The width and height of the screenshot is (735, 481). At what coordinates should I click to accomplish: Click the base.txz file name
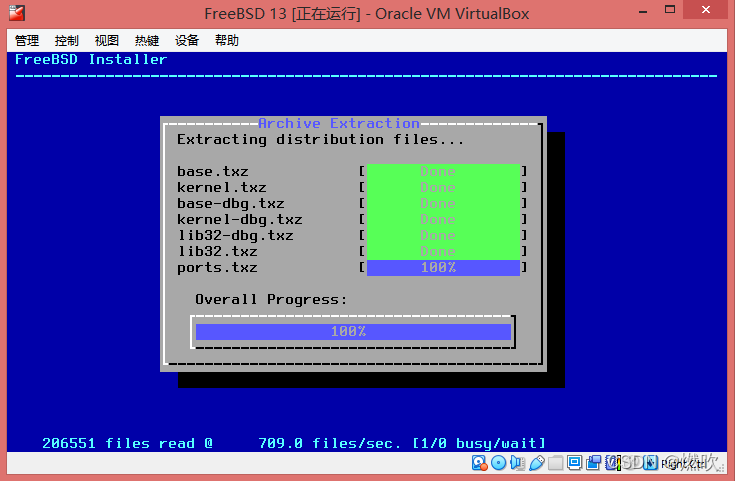tap(213, 172)
